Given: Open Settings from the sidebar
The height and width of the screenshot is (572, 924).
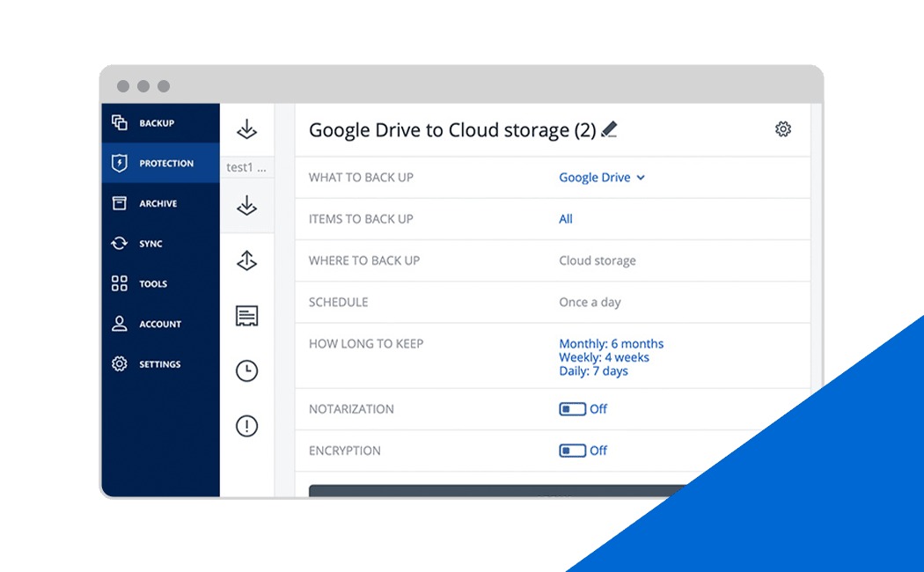Looking at the screenshot, I should [160, 364].
